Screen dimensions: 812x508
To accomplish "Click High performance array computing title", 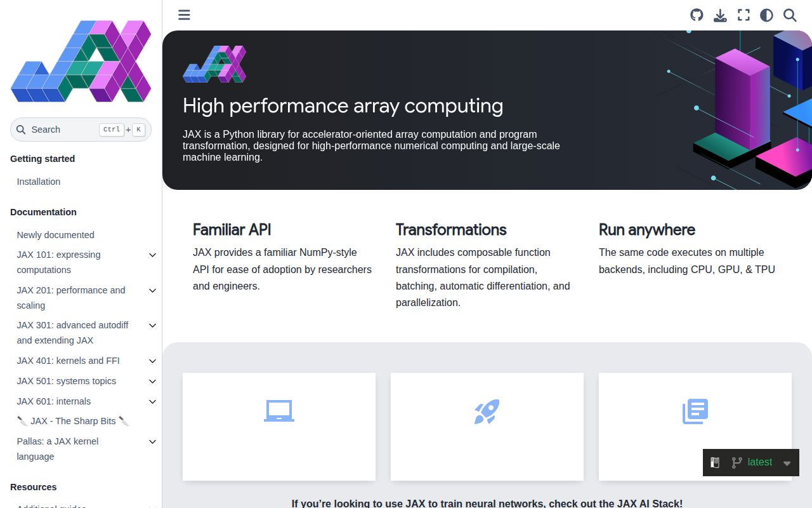I will point(343,105).
